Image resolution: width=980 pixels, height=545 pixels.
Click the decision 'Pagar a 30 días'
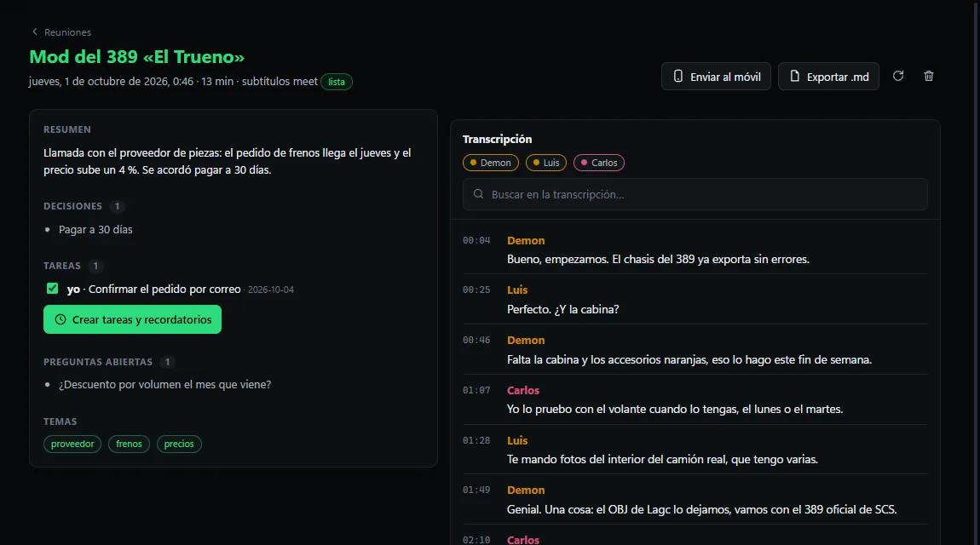95,230
